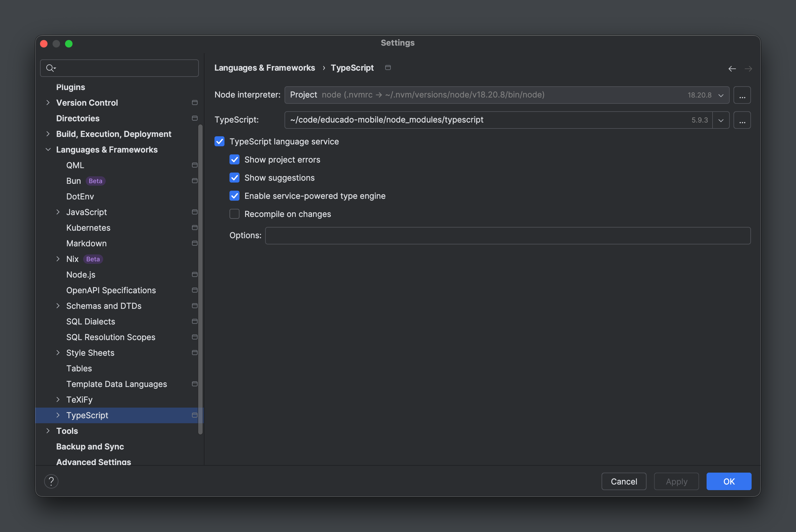Viewport: 796px width, 532px height.
Task: Uncheck Enable service-powered type engine
Action: point(234,196)
